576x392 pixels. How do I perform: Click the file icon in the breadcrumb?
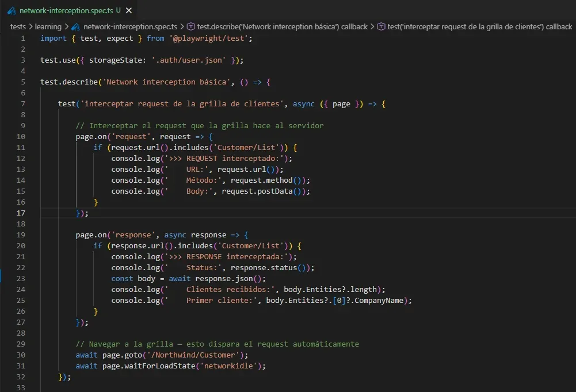pyautogui.click(x=76, y=27)
